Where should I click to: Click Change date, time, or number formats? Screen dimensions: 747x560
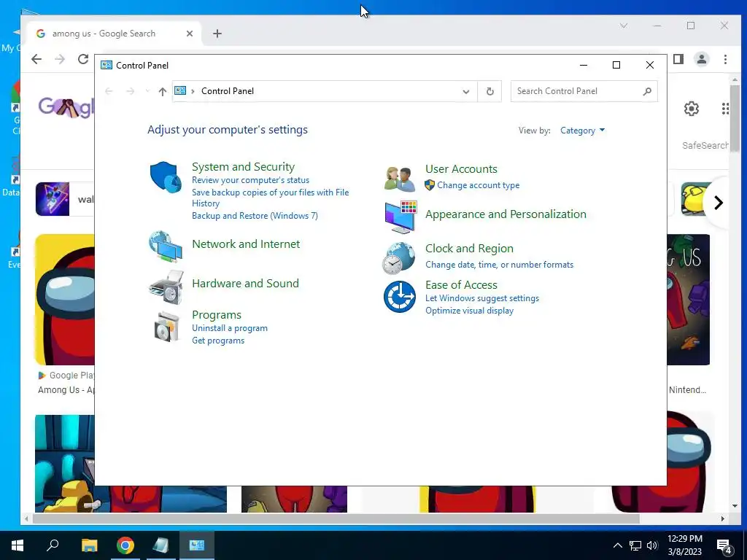499,265
